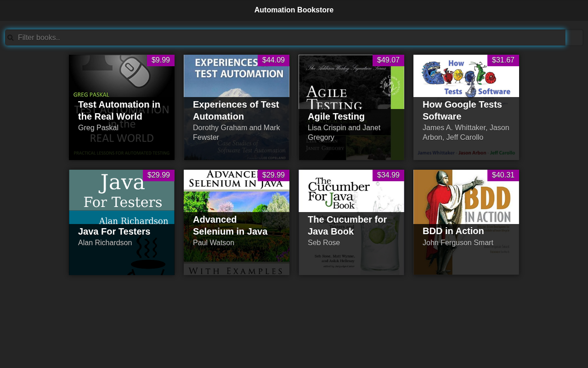588x368 pixels.
Task: Select the 'Advanced Selenium in Java' title
Action: pyautogui.click(x=230, y=225)
